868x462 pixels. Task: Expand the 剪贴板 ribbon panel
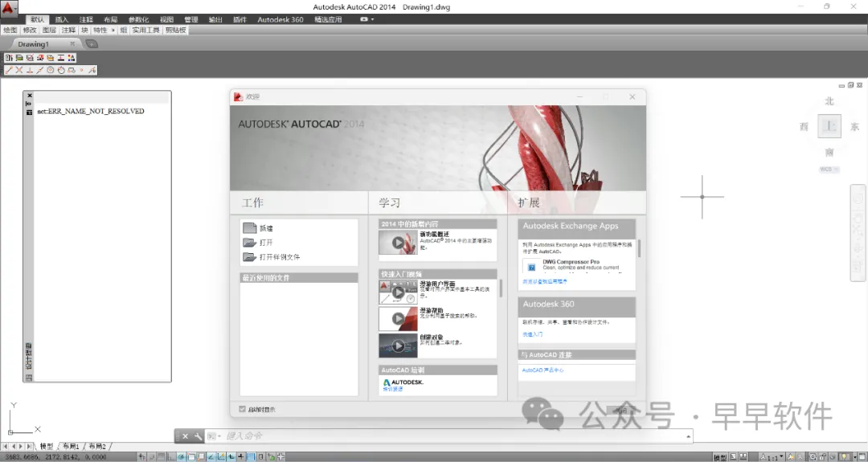(x=175, y=30)
